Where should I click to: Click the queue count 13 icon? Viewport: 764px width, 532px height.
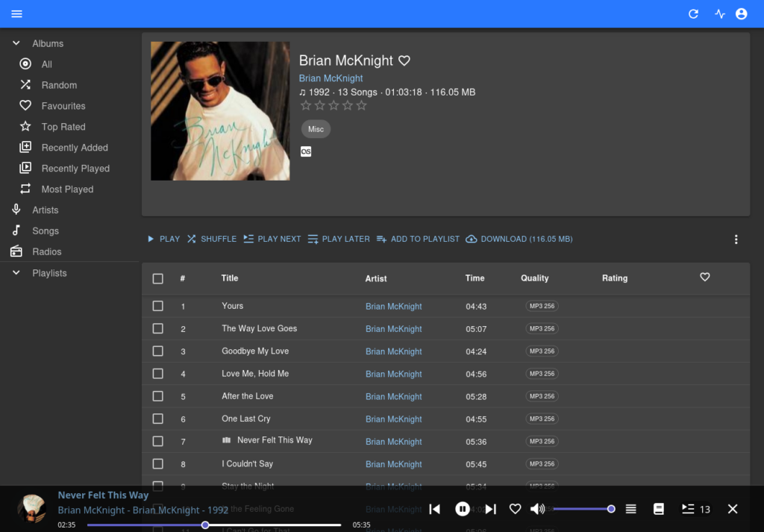[696, 509]
